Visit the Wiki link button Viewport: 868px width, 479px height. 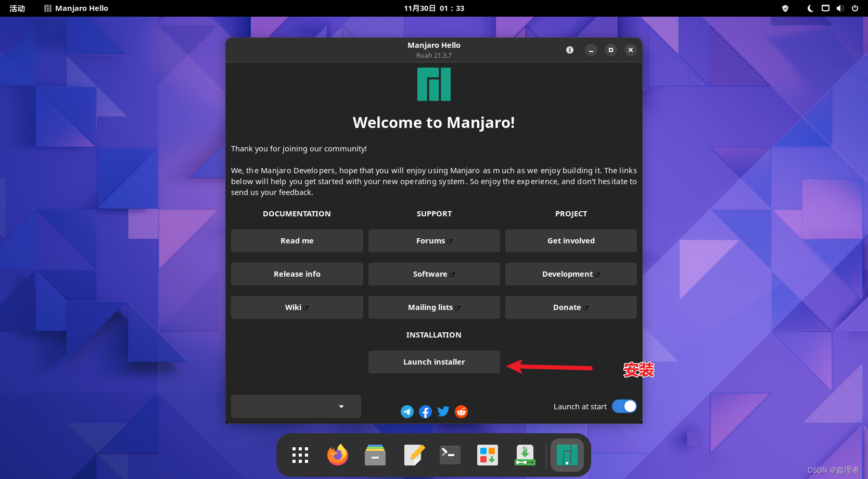297,307
